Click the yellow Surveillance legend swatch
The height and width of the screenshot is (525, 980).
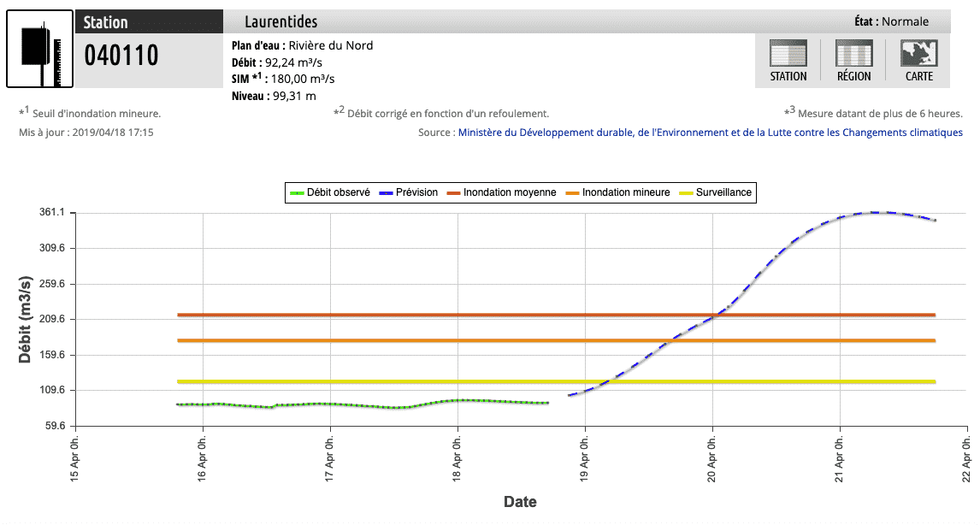[x=687, y=193]
